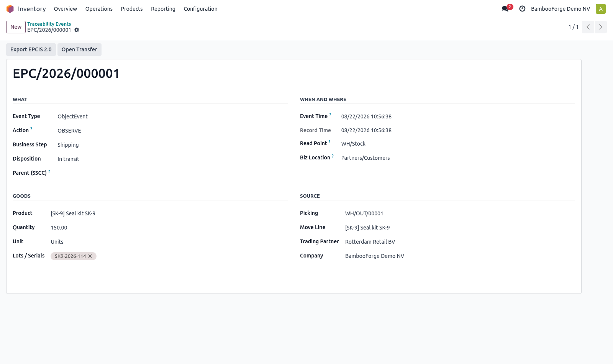The height and width of the screenshot is (364, 613).
Task: Create a New traceability event
Action: click(16, 27)
